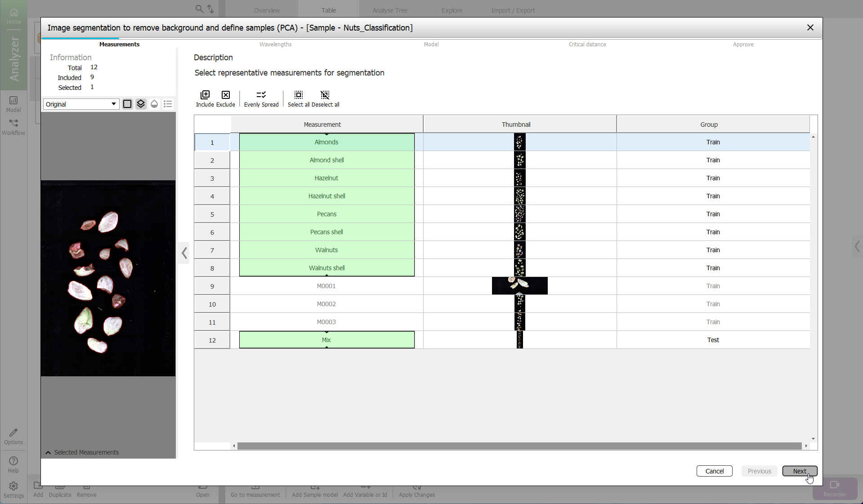Select the M0001 measurement thumbnail
The height and width of the screenshot is (504, 863).
(x=519, y=286)
